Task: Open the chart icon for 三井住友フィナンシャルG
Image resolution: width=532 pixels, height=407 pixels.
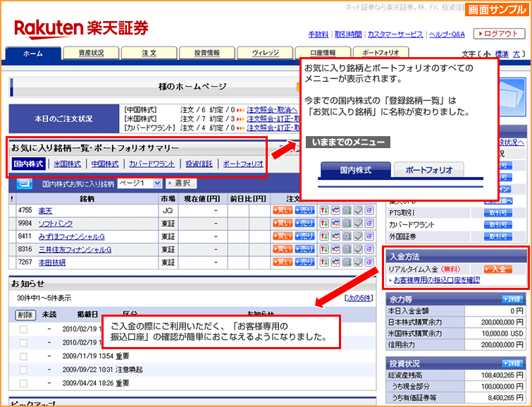Action: tap(335, 249)
